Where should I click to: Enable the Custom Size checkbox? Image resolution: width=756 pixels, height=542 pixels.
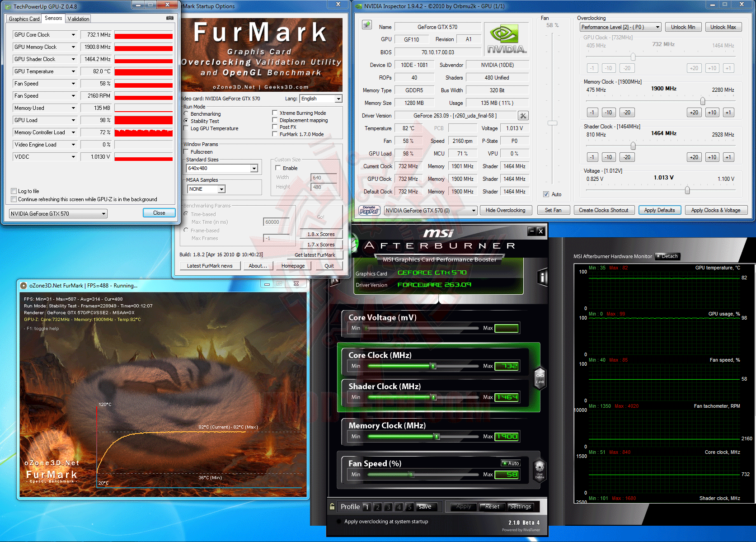click(278, 168)
